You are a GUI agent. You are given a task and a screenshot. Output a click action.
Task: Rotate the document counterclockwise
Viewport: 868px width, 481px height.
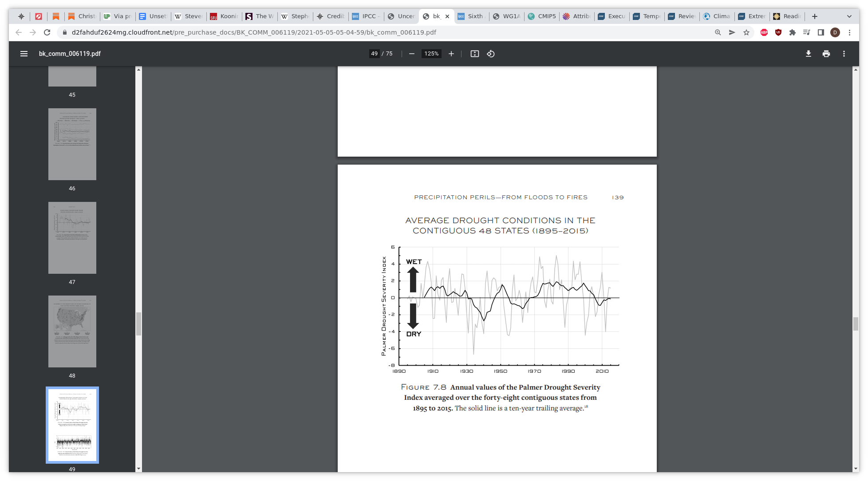[x=491, y=54]
